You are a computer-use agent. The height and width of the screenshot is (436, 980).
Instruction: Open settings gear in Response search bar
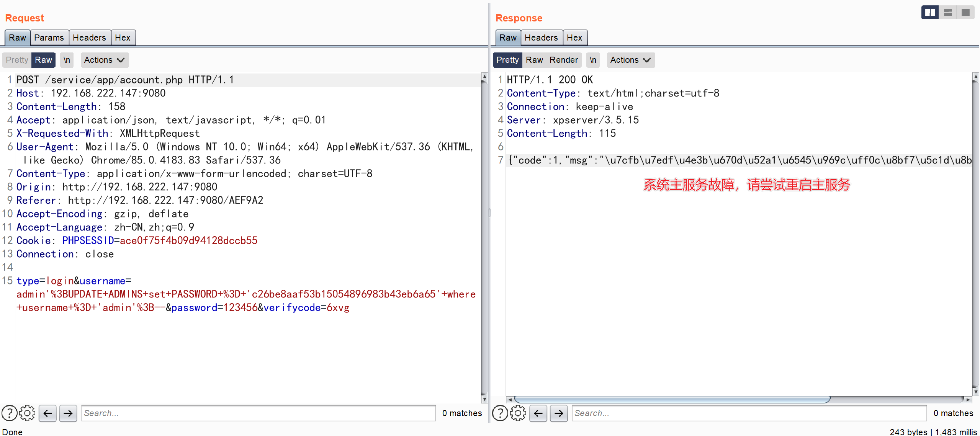pyautogui.click(x=518, y=413)
